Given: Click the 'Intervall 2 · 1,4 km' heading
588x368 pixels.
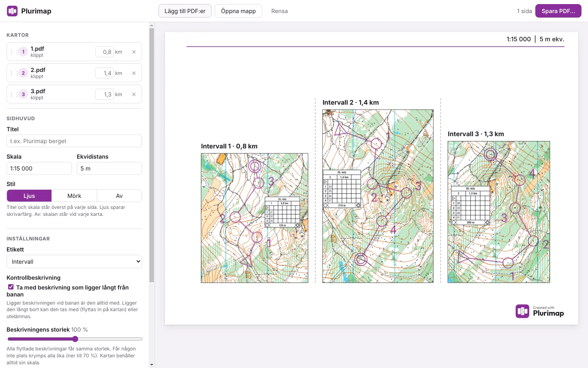Looking at the screenshot, I should [x=351, y=103].
